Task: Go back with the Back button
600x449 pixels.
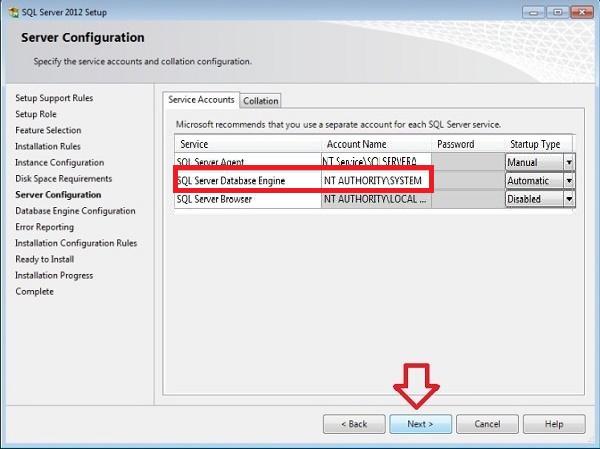Action: [354, 424]
